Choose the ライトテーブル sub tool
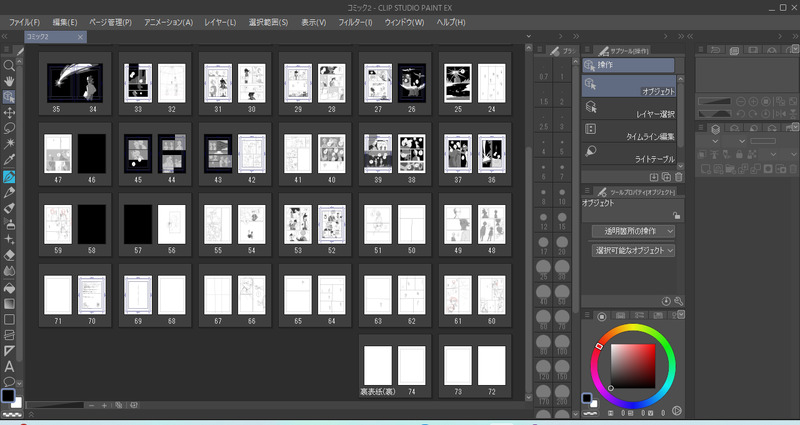This screenshot has width=800, height=425. point(629,153)
